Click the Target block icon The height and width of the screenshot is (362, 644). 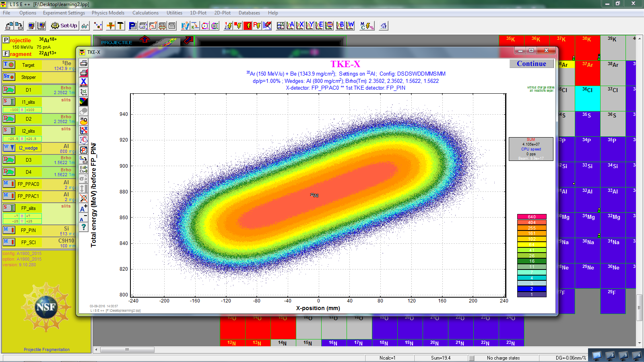tap(9, 65)
